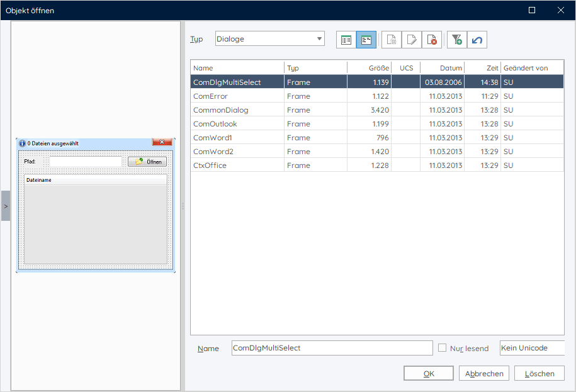
Task: Click the Löschen button
Action: (539, 373)
